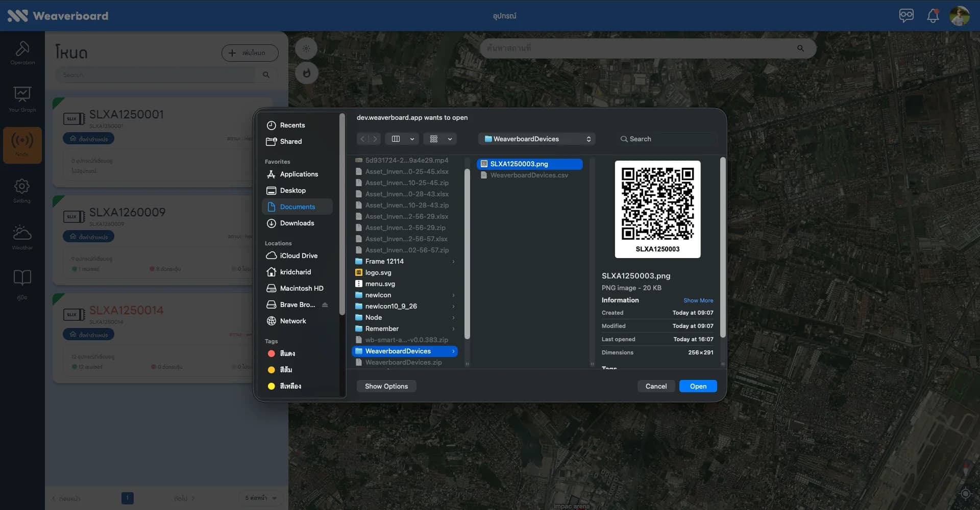
Task: Expand the Frame 12114 folder
Action: pos(453,262)
